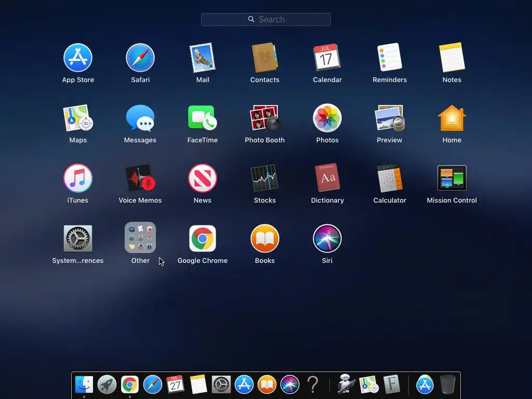Open the Photos app
This screenshot has width=532, height=399.
pyautogui.click(x=327, y=118)
